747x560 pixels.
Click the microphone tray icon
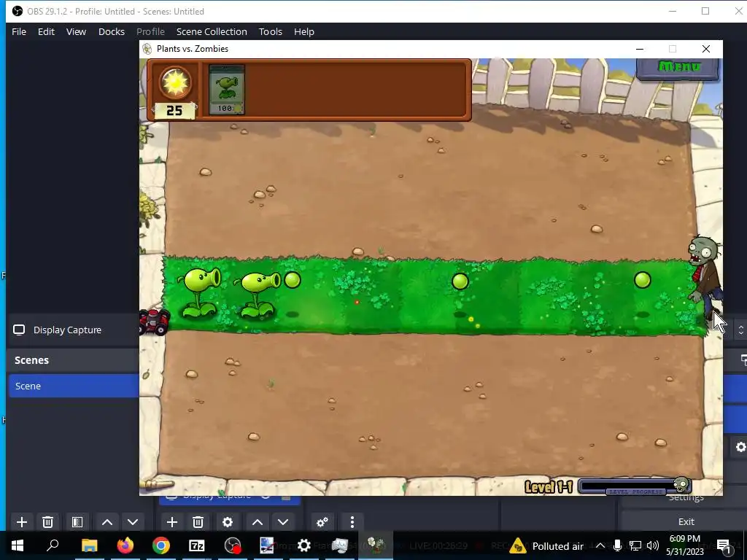pyautogui.click(x=617, y=545)
